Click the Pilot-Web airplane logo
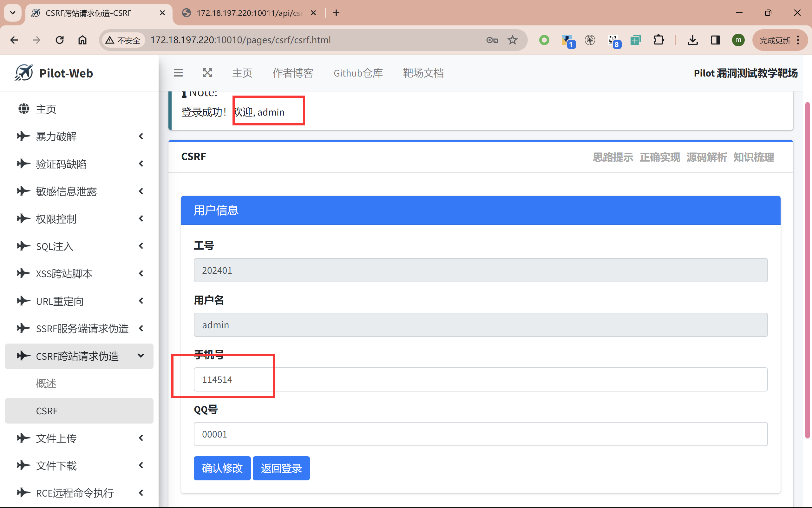This screenshot has height=508, width=812. [23, 73]
